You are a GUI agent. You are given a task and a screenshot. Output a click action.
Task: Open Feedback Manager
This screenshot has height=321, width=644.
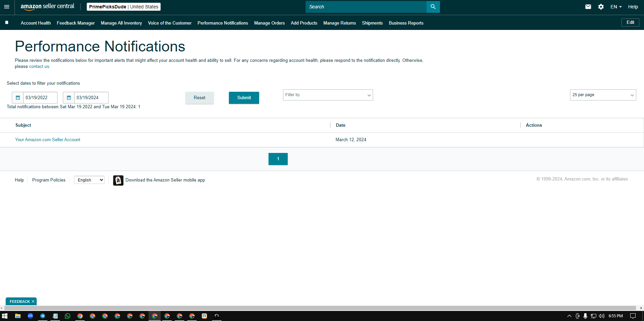click(x=76, y=23)
